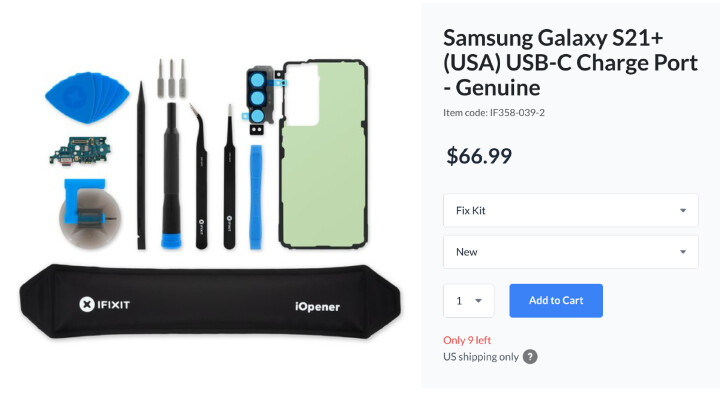The height and width of the screenshot is (405, 720).
Task: Click the black screwdriver handle with blue tip
Action: [171, 175]
